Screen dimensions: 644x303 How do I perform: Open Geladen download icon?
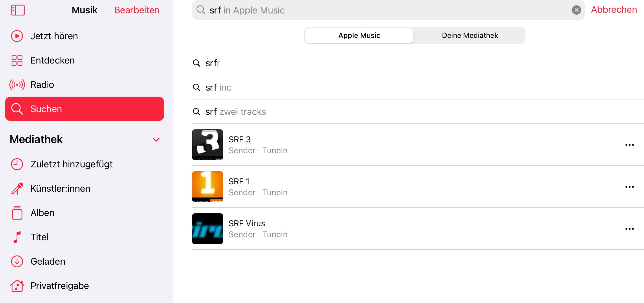(17, 262)
